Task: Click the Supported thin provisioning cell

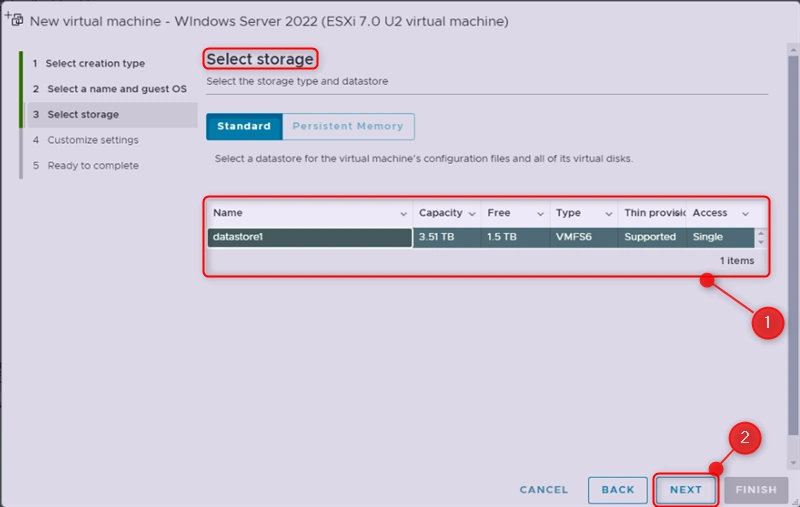Action: [x=652, y=237]
